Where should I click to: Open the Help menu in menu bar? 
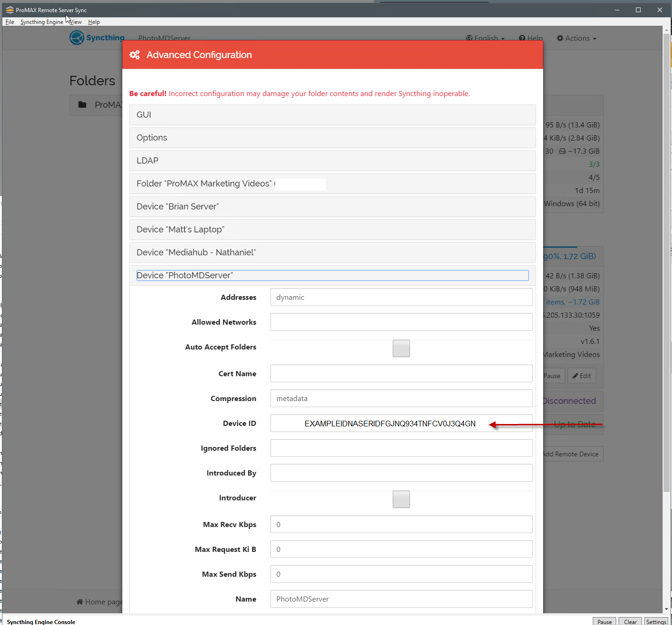[x=94, y=22]
